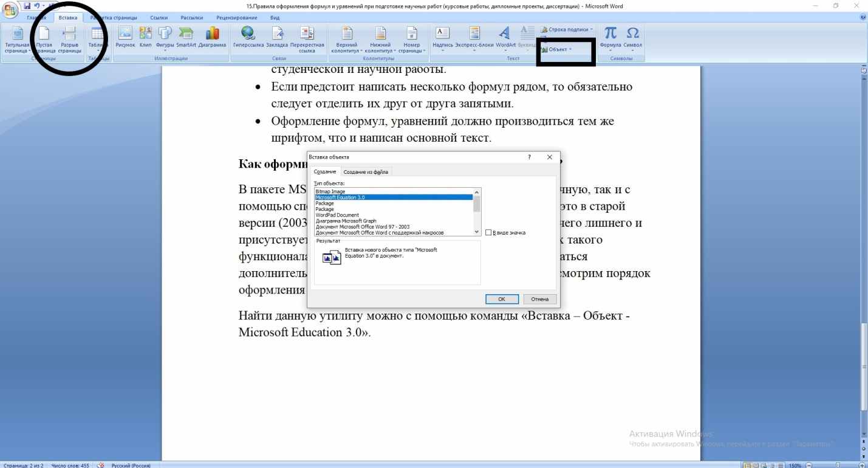Open the Объект dropdown in the Text group

pyautogui.click(x=557, y=49)
